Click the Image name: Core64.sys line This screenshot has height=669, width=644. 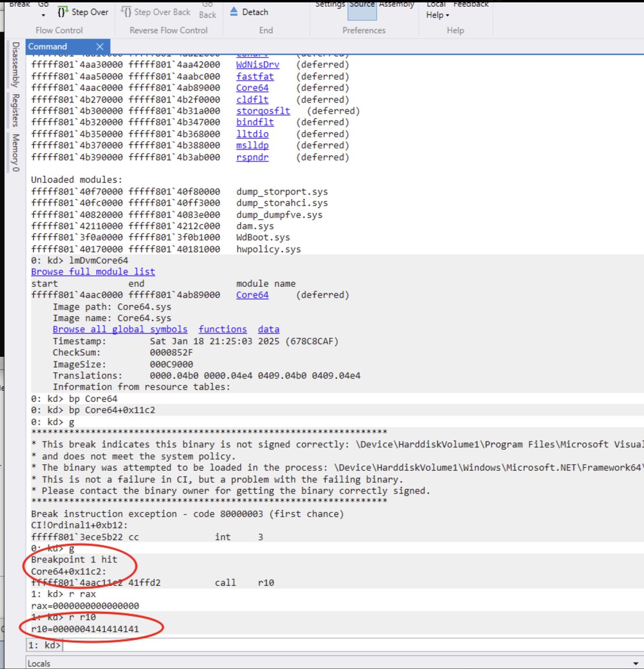112,318
